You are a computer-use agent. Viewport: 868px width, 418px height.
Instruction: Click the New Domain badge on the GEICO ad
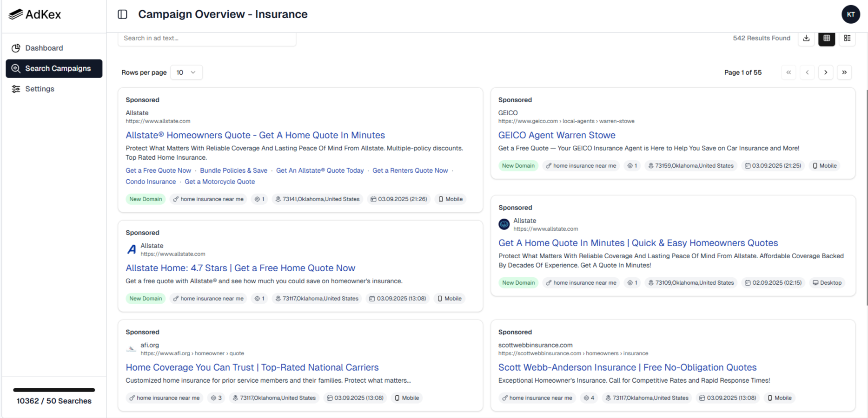pos(518,165)
